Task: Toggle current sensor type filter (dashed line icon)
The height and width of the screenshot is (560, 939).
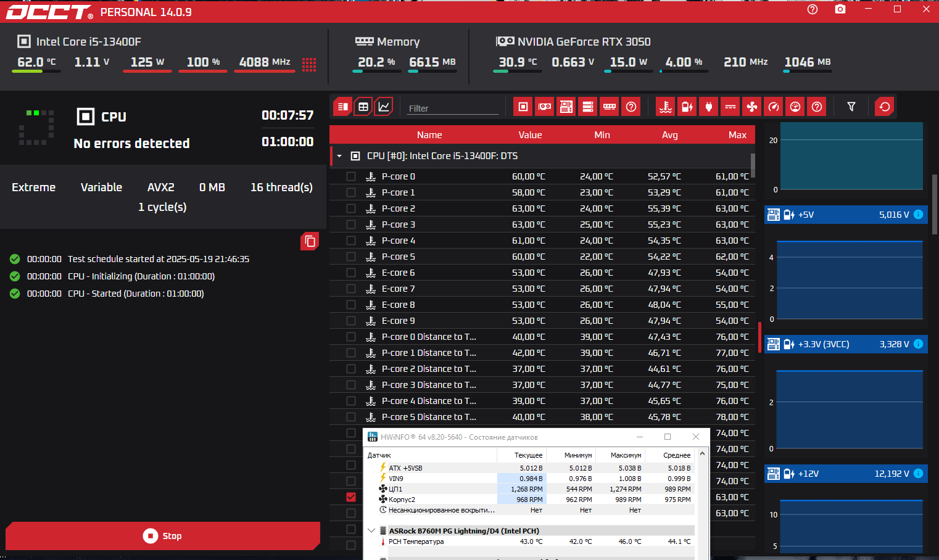Action: 730,107
